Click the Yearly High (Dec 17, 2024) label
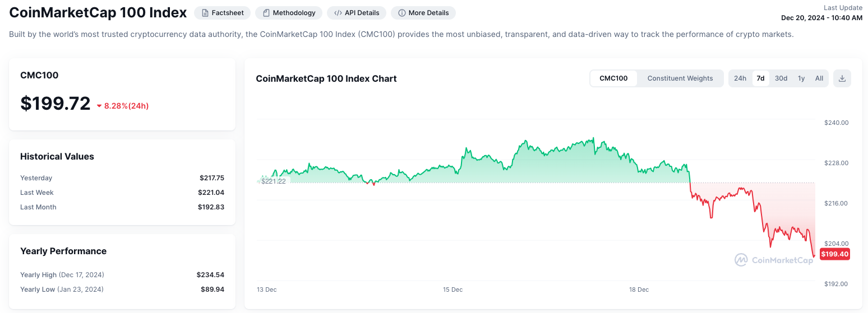Image resolution: width=868 pixels, height=313 pixels. click(62, 275)
